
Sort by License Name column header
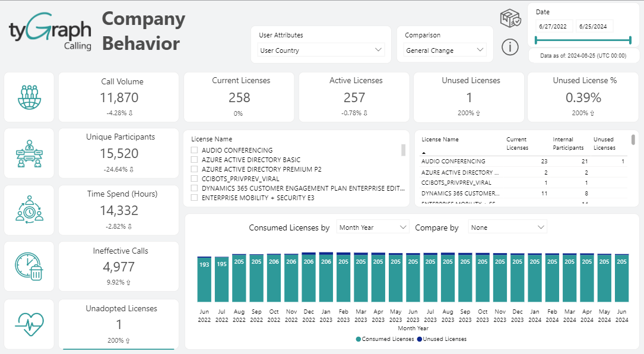[440, 140]
